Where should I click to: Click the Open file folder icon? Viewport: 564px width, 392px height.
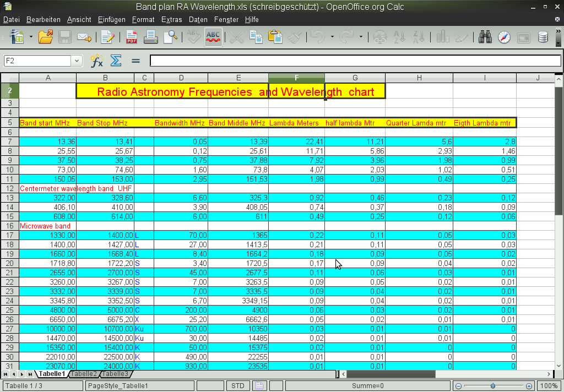(x=46, y=37)
